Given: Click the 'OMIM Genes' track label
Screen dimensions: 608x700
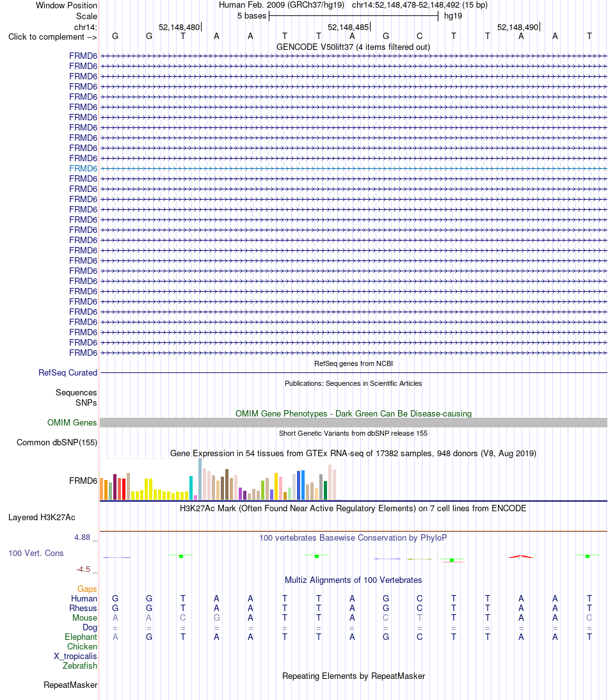Looking at the screenshot, I should (72, 422).
